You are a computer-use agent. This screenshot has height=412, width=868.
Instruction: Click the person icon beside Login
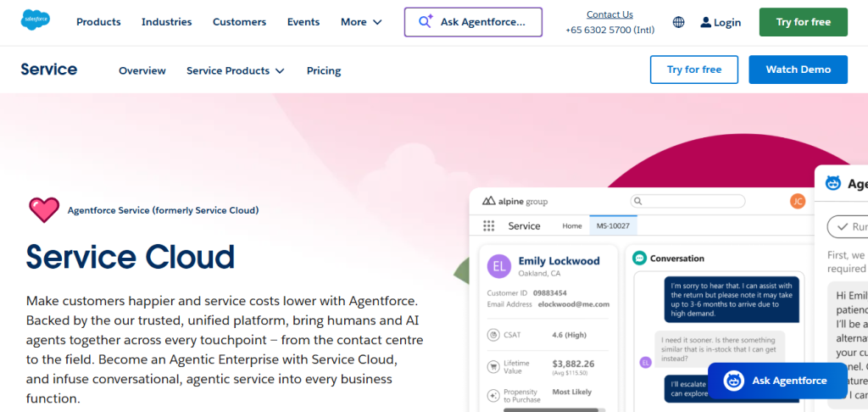click(x=705, y=23)
